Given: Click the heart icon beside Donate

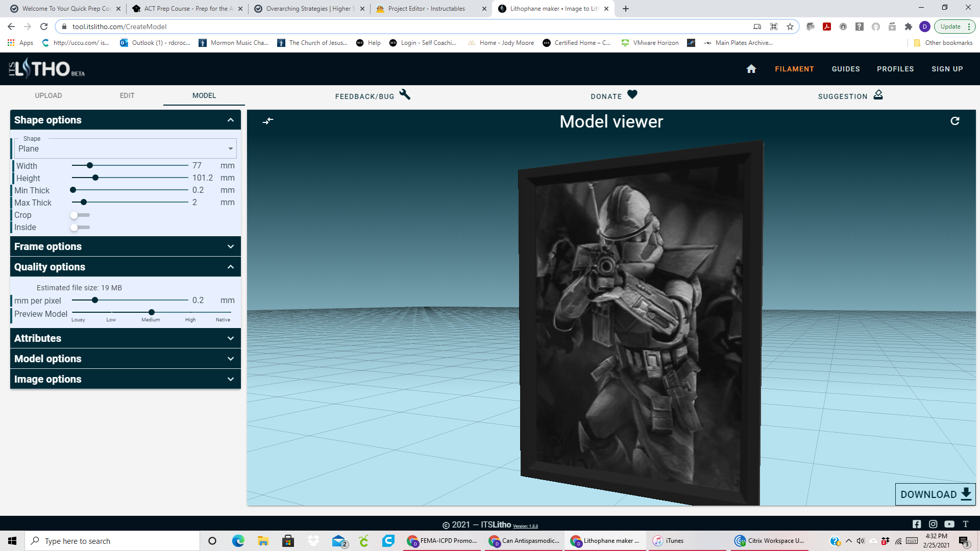Looking at the screenshot, I should tap(632, 94).
